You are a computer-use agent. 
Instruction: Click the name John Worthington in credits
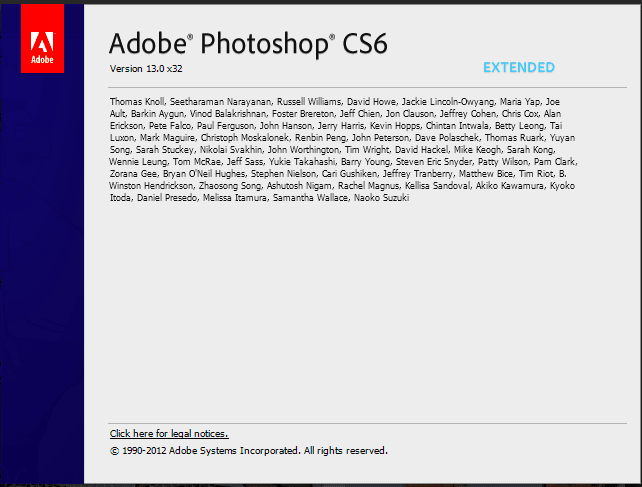[303, 150]
